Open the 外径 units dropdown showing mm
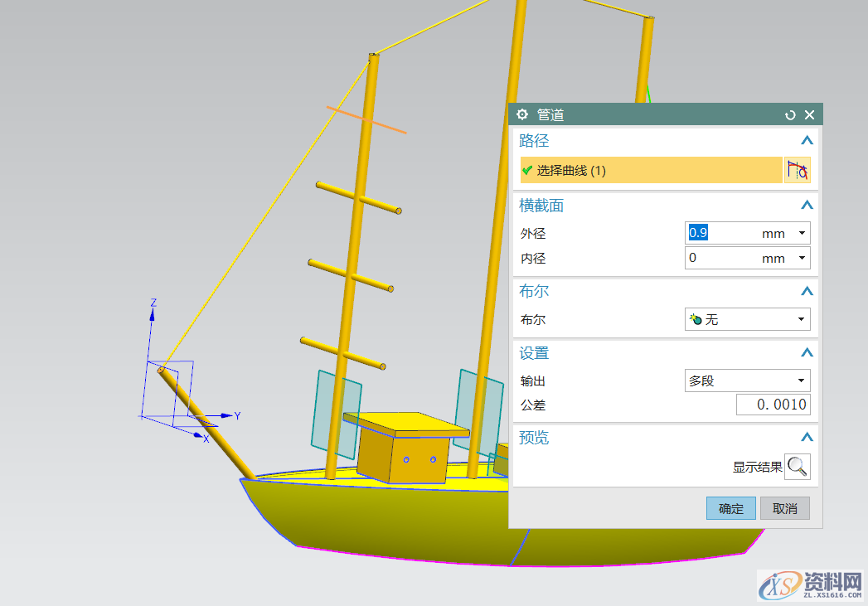This screenshot has width=868, height=606. (x=801, y=233)
